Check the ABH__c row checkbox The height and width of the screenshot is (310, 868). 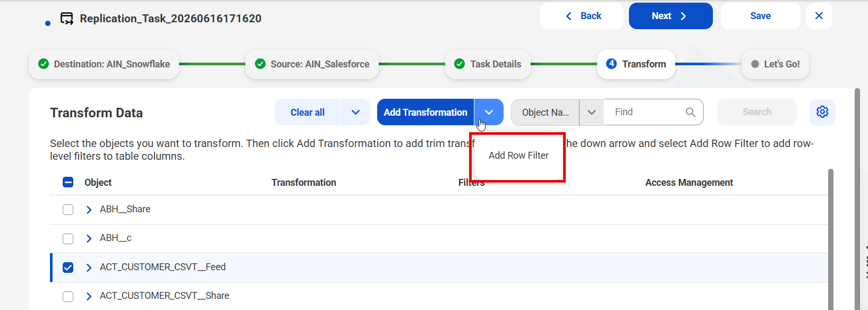68,238
